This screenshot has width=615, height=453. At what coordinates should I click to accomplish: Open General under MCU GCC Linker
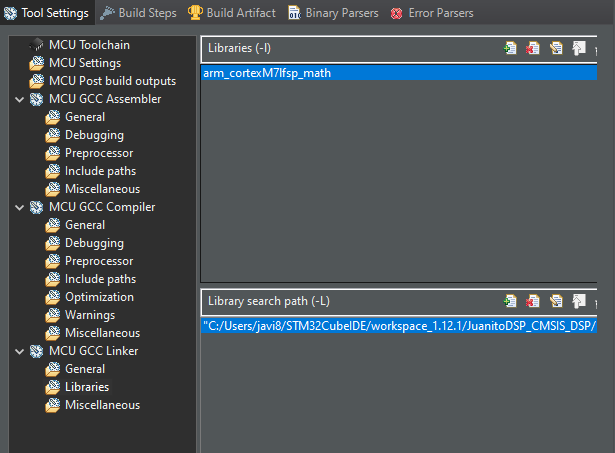85,369
